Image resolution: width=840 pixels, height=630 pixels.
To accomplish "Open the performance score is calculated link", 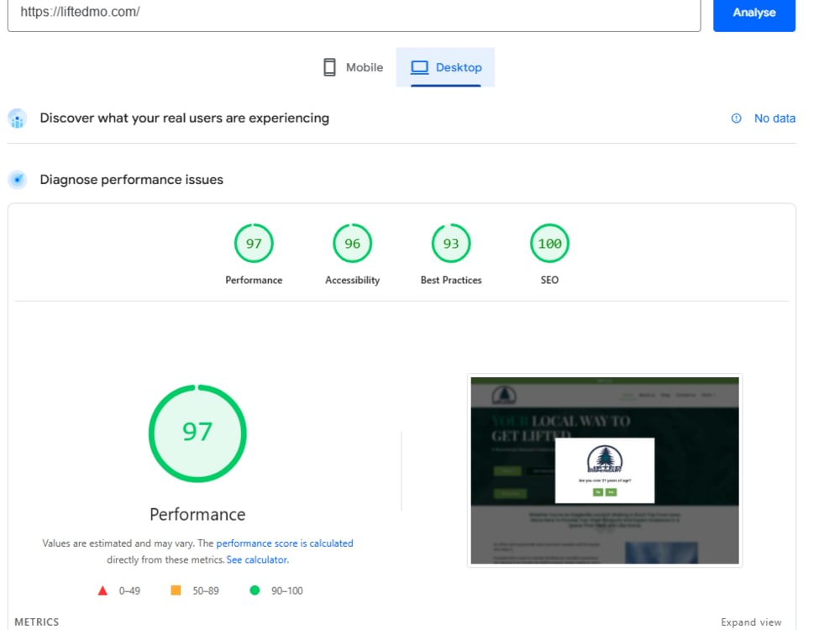I will (x=285, y=543).
